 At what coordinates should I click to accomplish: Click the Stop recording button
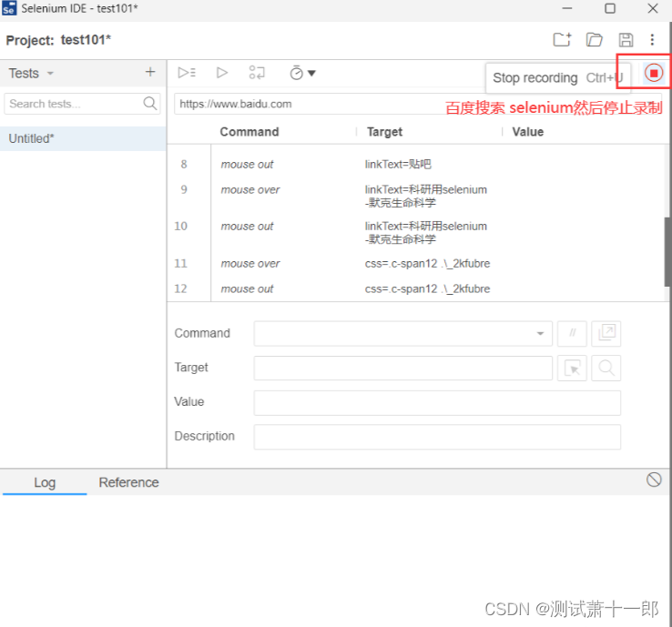click(654, 73)
